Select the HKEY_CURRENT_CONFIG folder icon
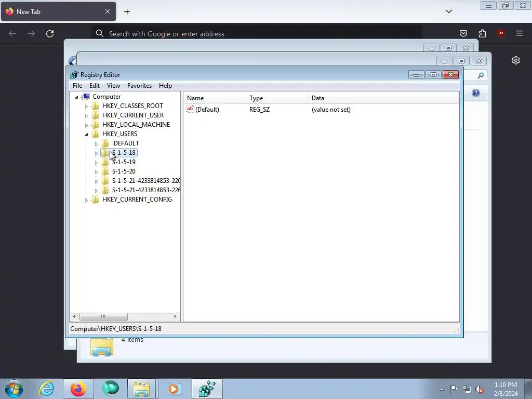Image resolution: width=532 pixels, height=399 pixels. tap(96, 199)
